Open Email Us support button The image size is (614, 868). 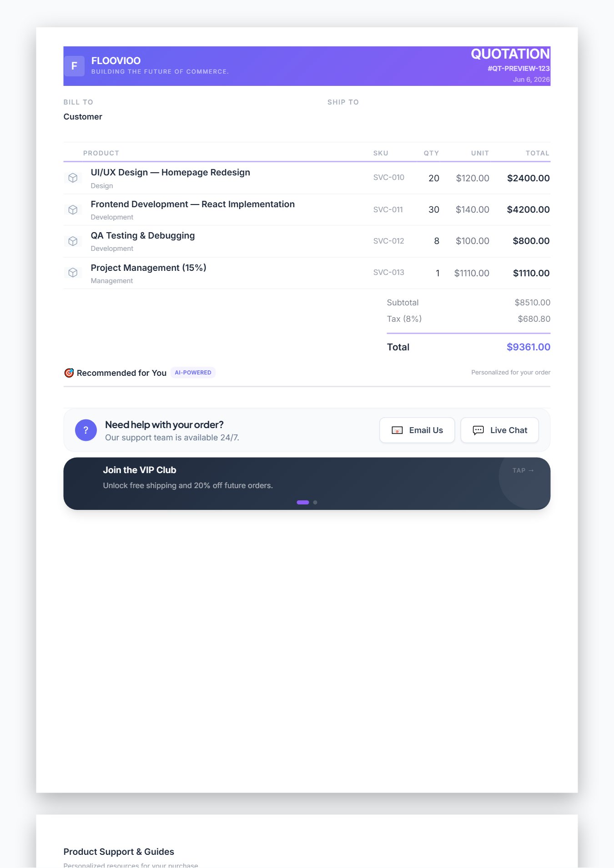point(417,430)
